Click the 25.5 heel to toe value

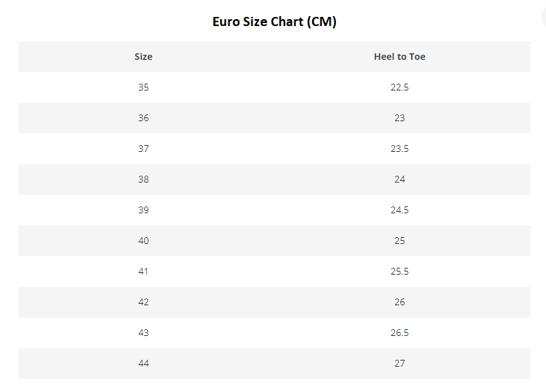click(x=400, y=271)
